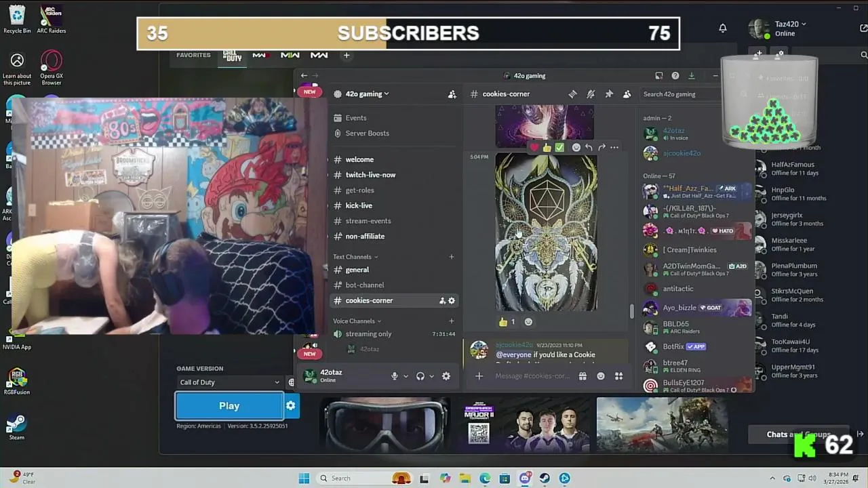Add thumbs up from message hover toolbar

[x=547, y=147]
